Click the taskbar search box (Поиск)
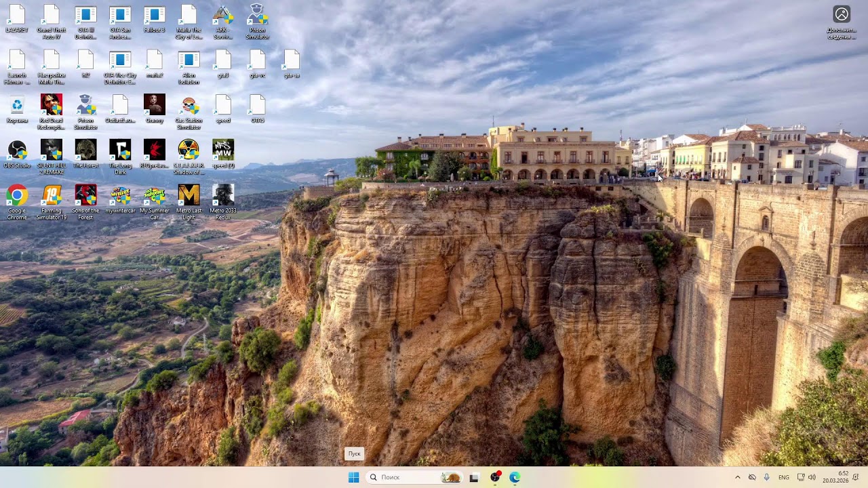Image resolution: width=868 pixels, height=488 pixels. click(x=414, y=477)
